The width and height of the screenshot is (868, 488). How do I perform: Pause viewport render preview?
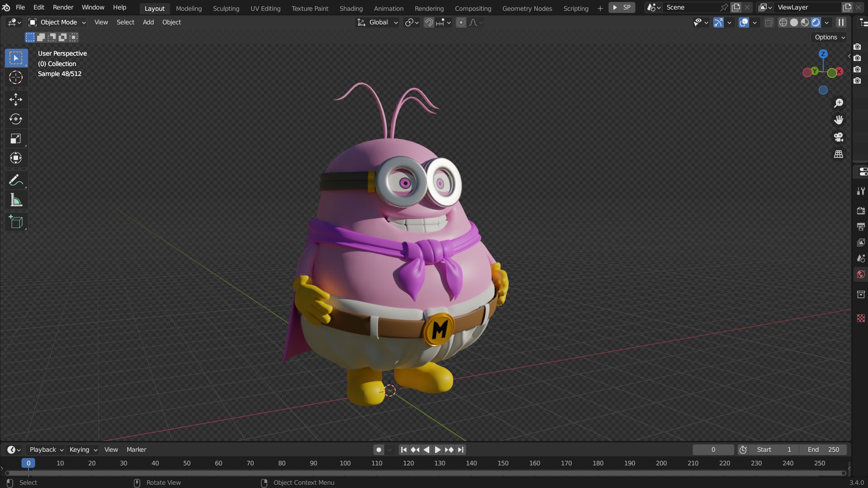841,22
